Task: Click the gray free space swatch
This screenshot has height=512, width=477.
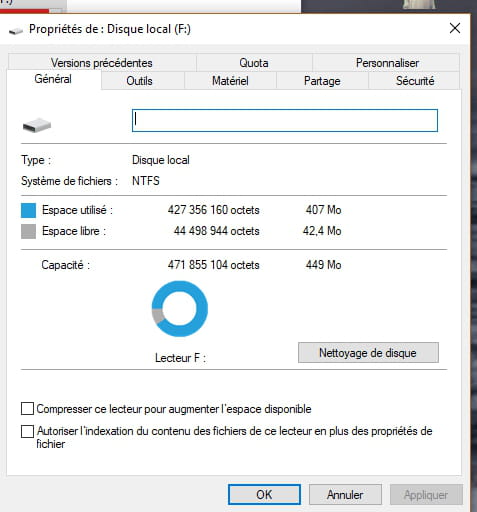Action: pyautogui.click(x=28, y=231)
